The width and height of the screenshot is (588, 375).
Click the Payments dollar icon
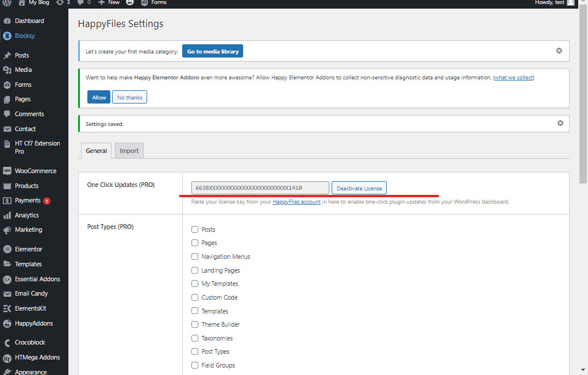(x=7, y=201)
